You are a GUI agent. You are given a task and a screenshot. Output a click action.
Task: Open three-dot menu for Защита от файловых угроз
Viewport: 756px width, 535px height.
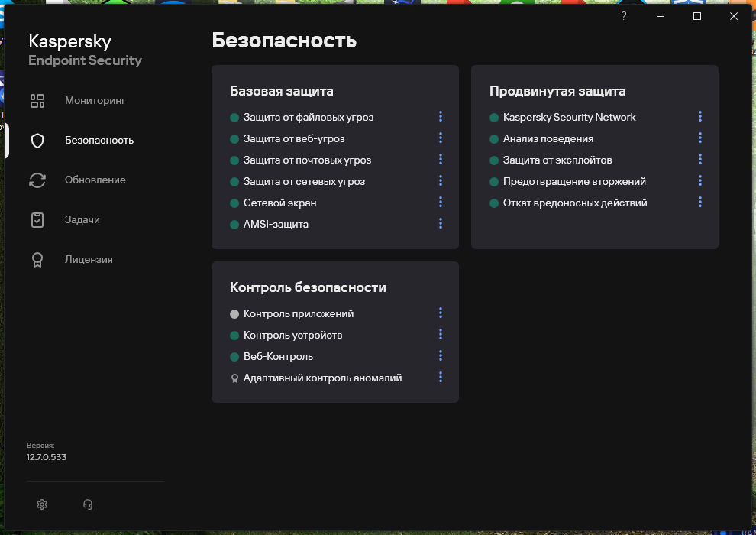click(440, 116)
